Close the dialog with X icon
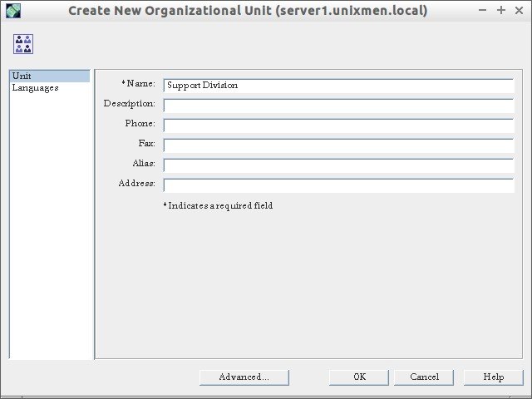This screenshot has width=532, height=399. pyautogui.click(x=519, y=11)
